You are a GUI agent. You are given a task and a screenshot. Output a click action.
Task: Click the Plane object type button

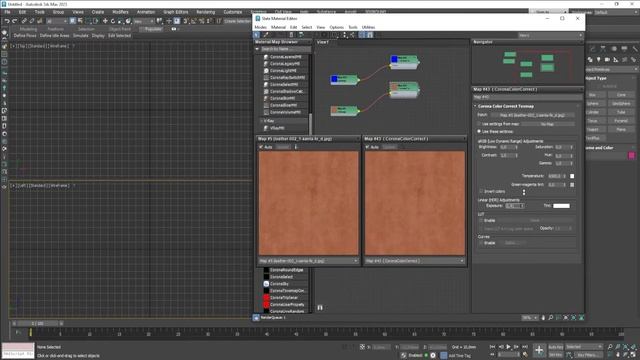(x=621, y=129)
